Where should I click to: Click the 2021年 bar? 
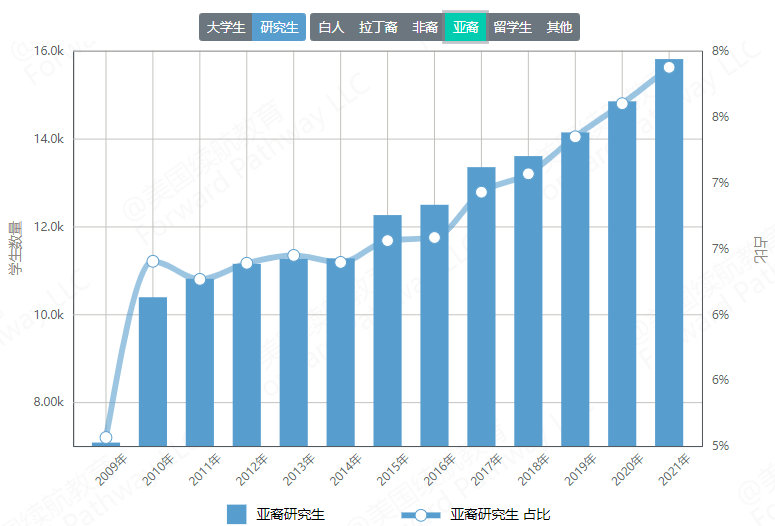(669, 253)
